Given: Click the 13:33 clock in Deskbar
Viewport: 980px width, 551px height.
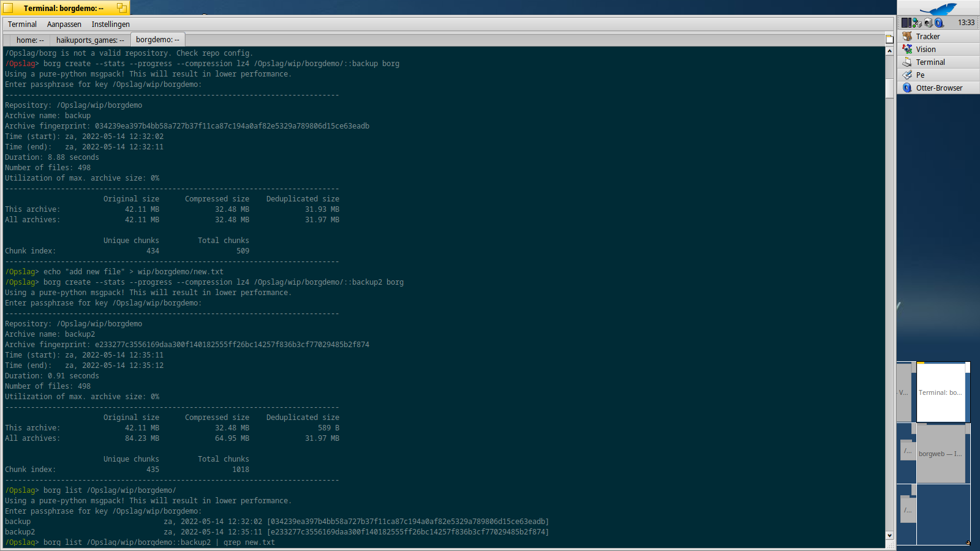Looking at the screenshot, I should pyautogui.click(x=966, y=23).
